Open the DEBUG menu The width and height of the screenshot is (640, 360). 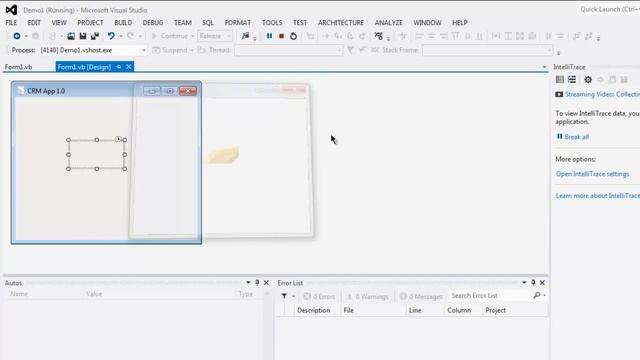[153, 23]
